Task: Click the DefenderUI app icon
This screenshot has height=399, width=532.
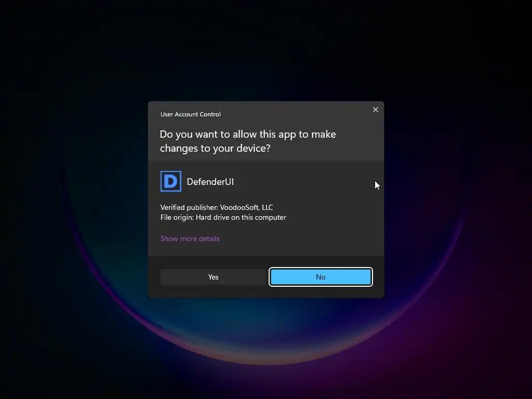Action: click(x=170, y=181)
